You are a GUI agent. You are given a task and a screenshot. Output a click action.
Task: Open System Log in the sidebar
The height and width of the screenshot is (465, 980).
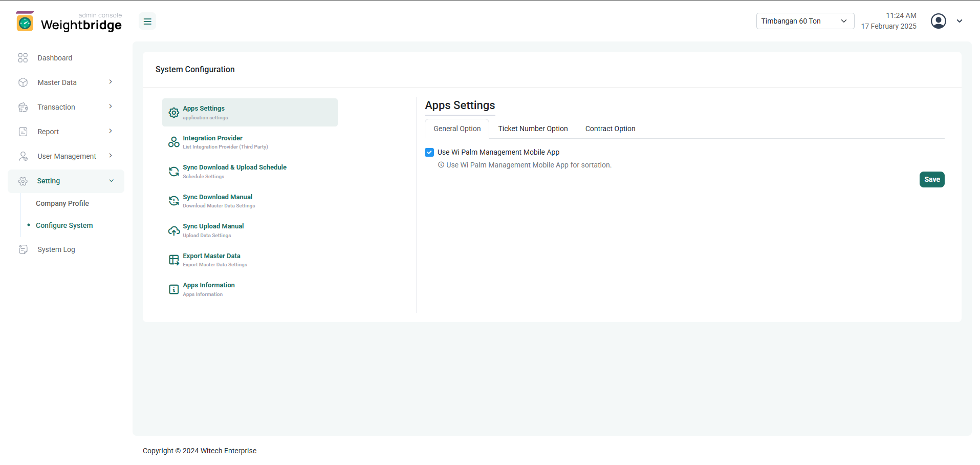(56, 249)
